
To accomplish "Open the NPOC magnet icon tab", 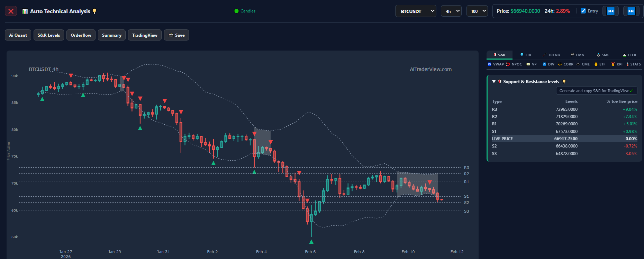I will pyautogui.click(x=514, y=64).
